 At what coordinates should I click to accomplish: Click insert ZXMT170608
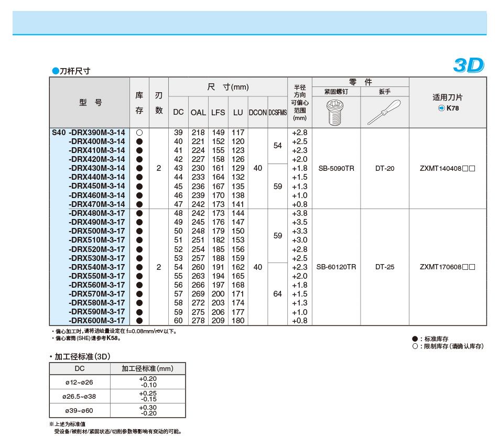447,267
